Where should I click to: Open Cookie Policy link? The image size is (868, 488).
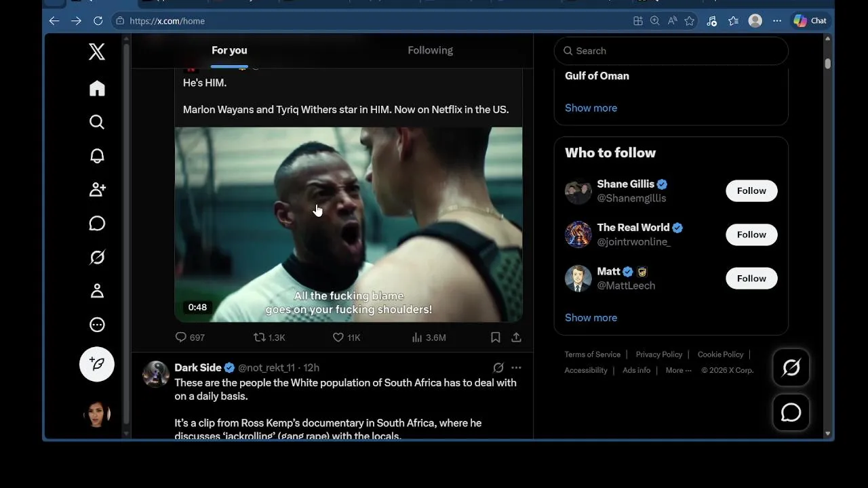point(720,354)
